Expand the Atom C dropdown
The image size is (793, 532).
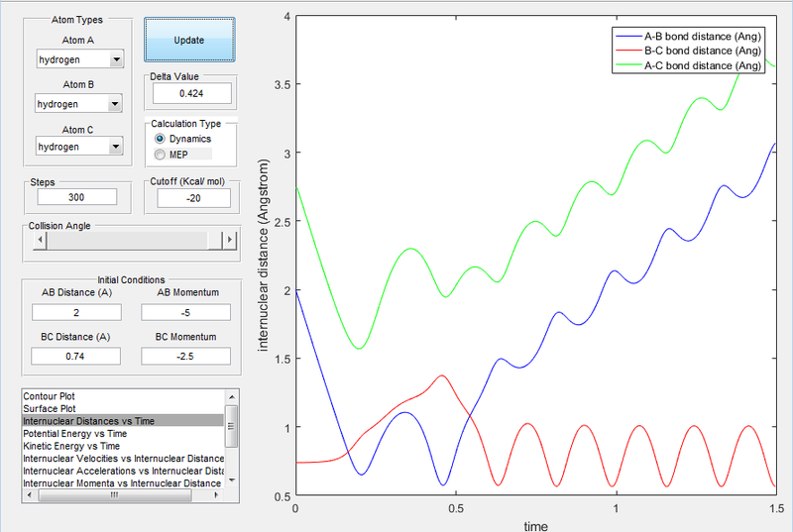(x=79, y=147)
